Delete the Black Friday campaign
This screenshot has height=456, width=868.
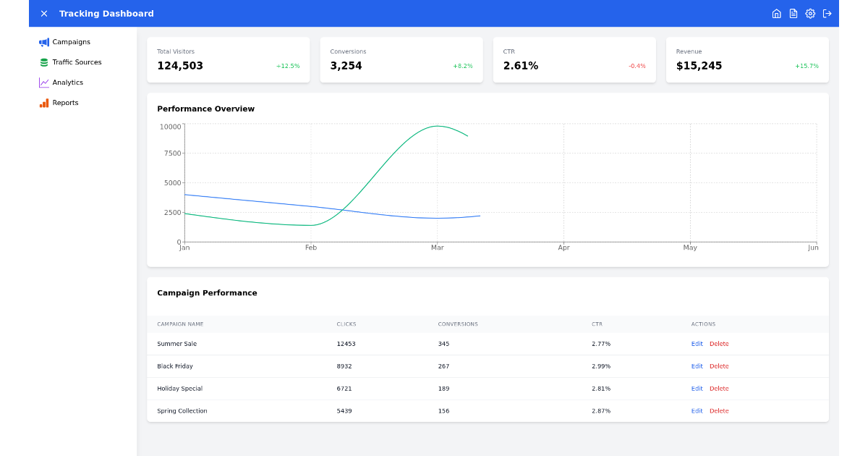(719, 366)
